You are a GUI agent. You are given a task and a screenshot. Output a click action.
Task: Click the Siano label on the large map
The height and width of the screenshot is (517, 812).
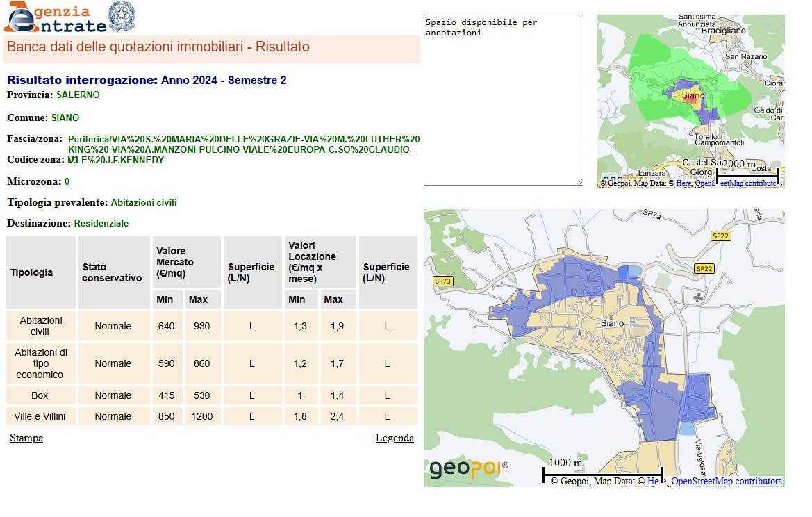pyautogui.click(x=612, y=323)
